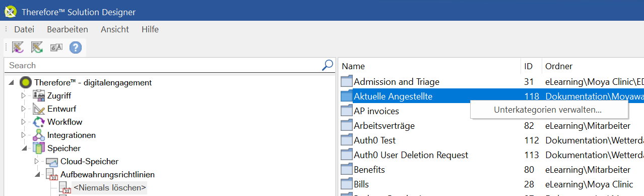Click the Integrationen node icon
Viewport: 644px width, 196px height.
(39, 135)
